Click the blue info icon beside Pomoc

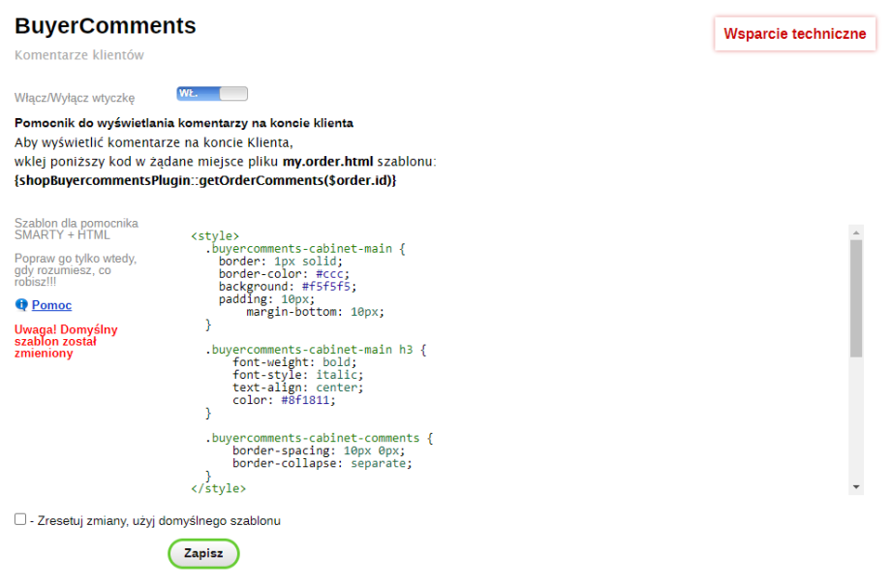coord(21,305)
